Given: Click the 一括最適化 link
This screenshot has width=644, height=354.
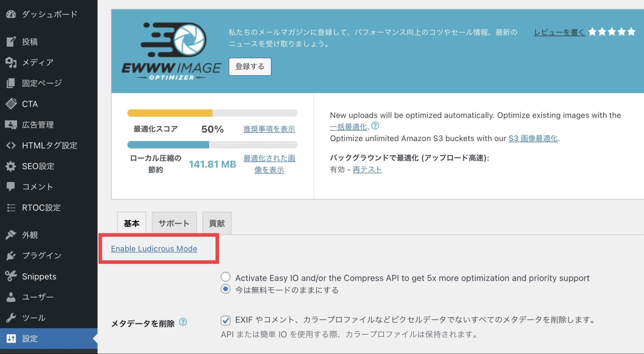Looking at the screenshot, I should point(349,127).
